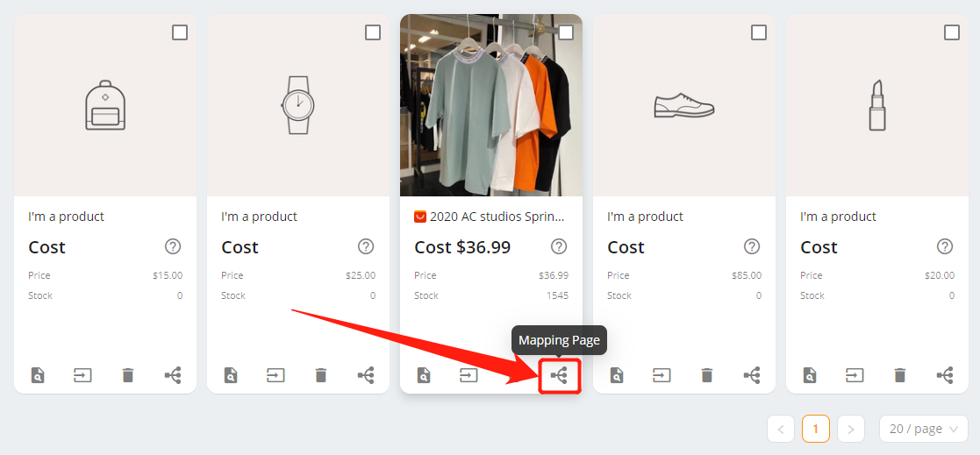Screen dimensions: 980x455
Task: Click the $15.00 price value
Action: 168,275
